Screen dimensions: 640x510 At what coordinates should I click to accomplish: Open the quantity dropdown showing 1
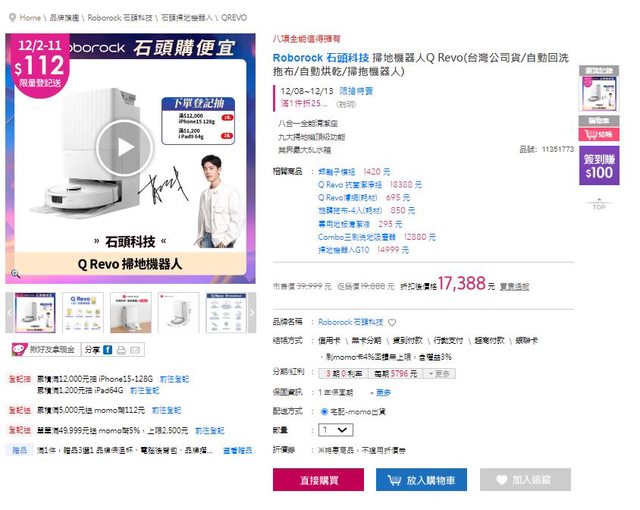336,430
